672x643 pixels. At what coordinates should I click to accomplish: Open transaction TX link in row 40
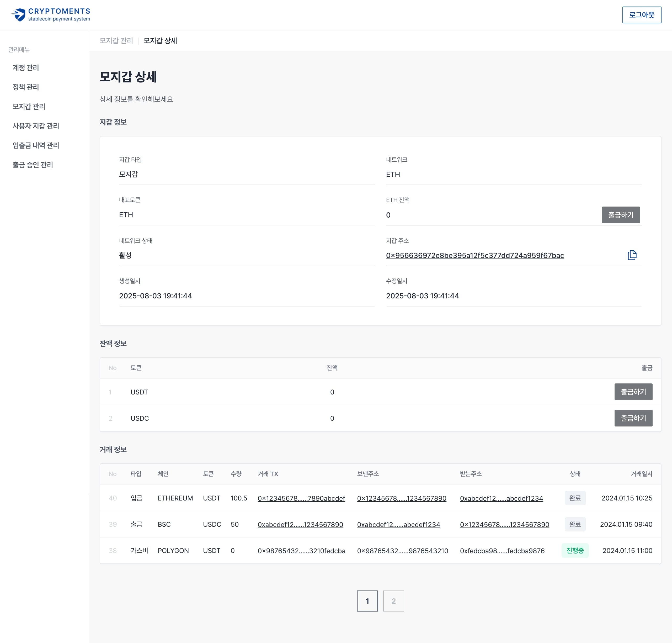coord(301,498)
